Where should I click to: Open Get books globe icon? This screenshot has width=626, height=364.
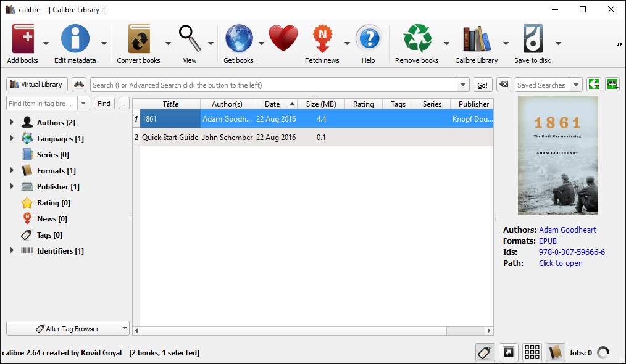(x=238, y=39)
